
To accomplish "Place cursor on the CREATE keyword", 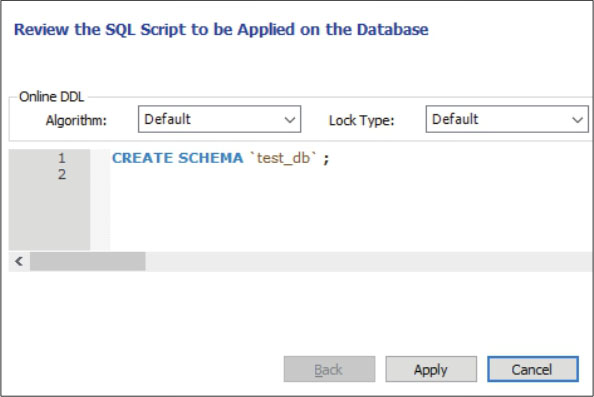I will coord(142,158).
